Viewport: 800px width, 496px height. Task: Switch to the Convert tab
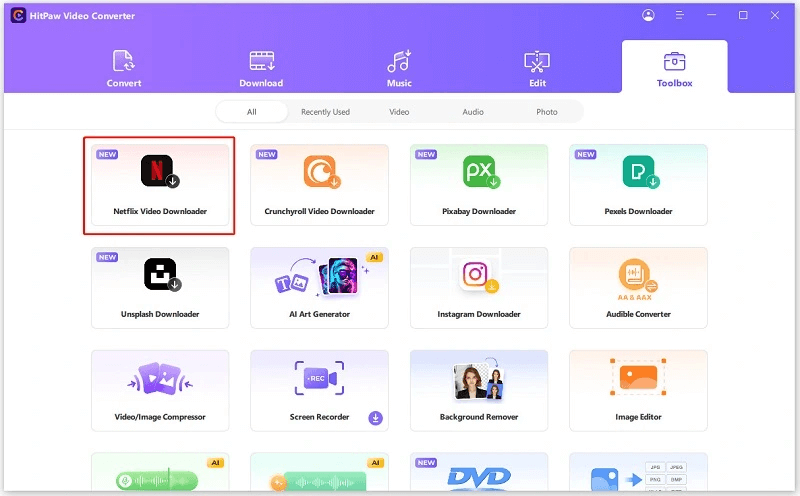pos(124,68)
